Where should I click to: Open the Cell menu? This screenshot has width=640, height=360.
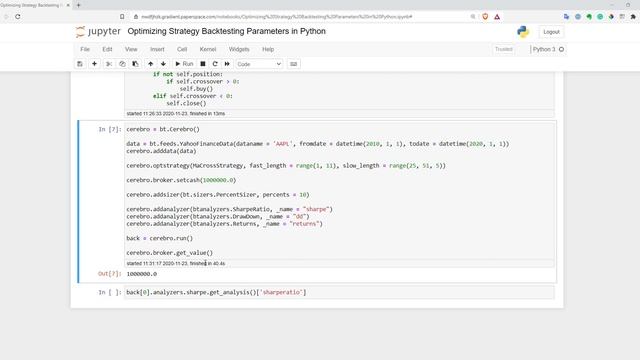pos(182,49)
